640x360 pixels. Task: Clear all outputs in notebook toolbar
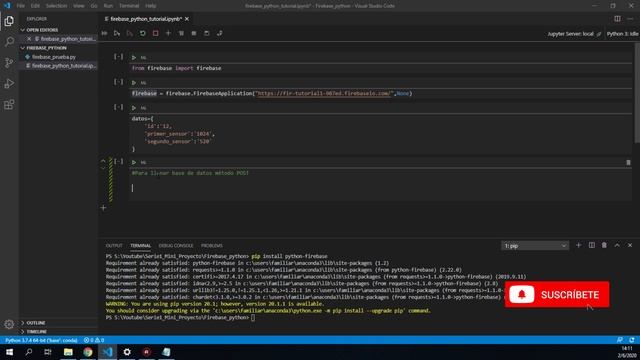[181, 33]
